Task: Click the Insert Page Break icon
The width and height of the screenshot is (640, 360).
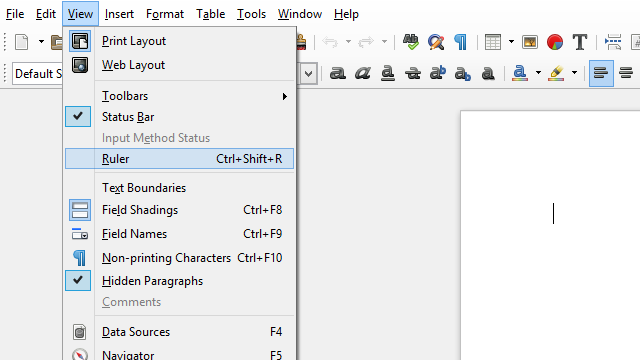Action: [613, 42]
